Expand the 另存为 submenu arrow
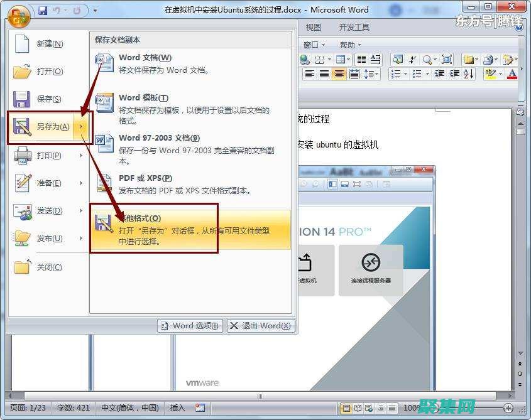The image size is (531, 420). tap(80, 127)
